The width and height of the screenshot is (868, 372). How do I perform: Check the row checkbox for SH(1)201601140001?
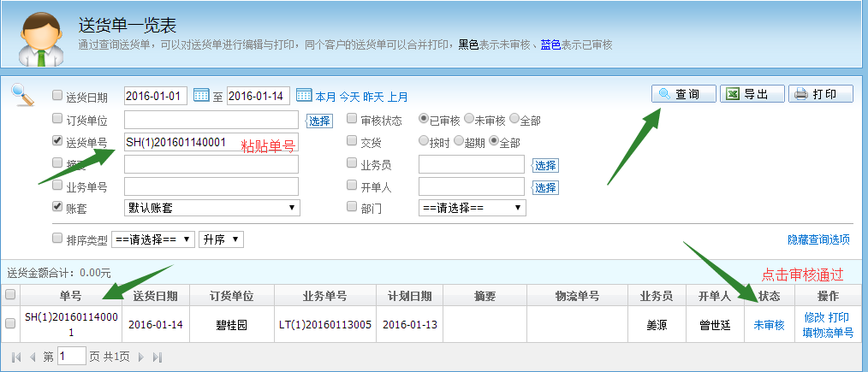click(10, 324)
